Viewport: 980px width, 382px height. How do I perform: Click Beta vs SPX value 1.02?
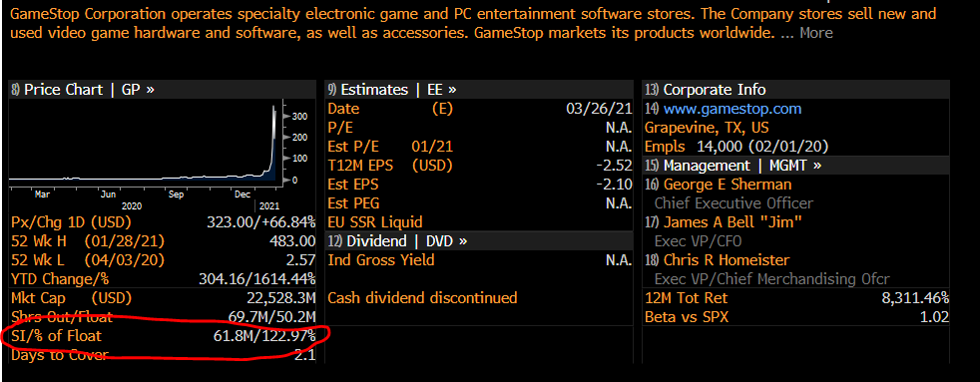[x=934, y=317]
